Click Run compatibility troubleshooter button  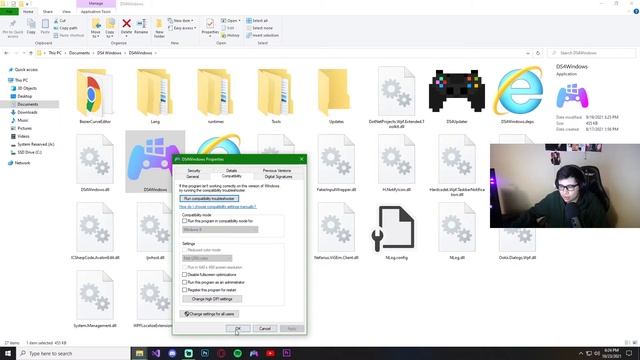[209, 199]
